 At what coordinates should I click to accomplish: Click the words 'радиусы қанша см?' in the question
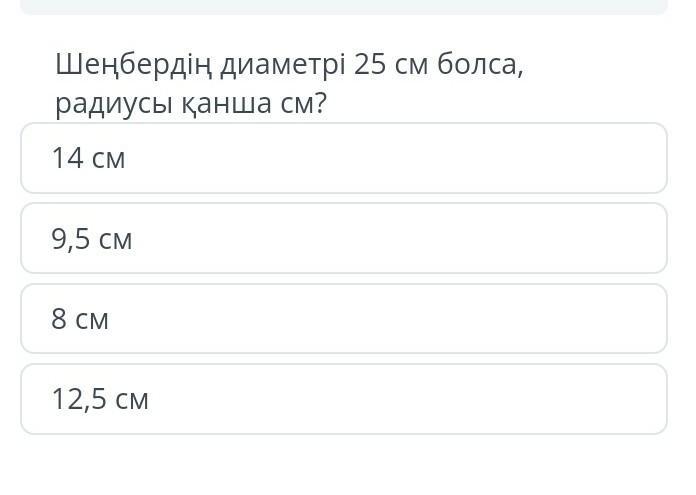(191, 103)
